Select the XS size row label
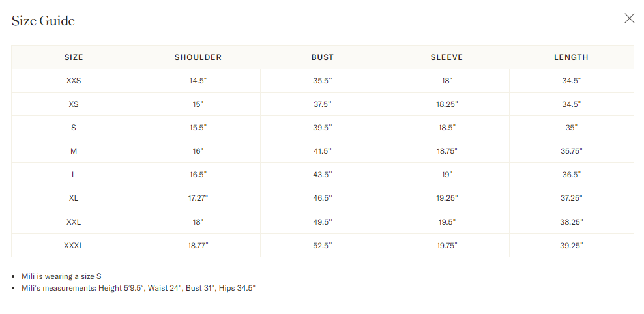The image size is (644, 314). point(74,104)
